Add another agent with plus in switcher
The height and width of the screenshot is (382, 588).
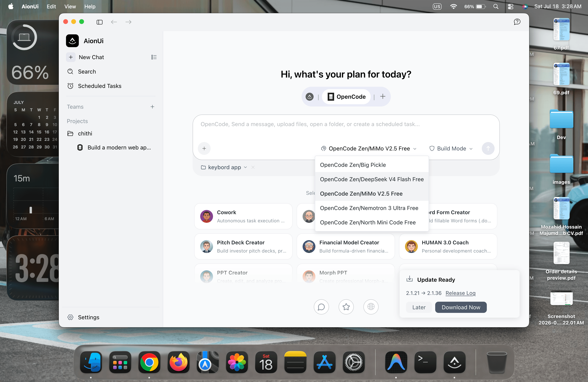click(383, 96)
